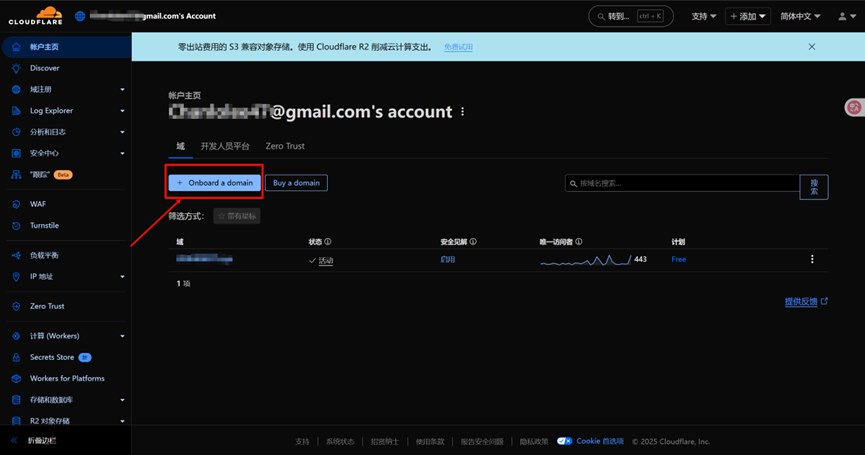Click the 安全中心 sidebar icon

[x=16, y=153]
